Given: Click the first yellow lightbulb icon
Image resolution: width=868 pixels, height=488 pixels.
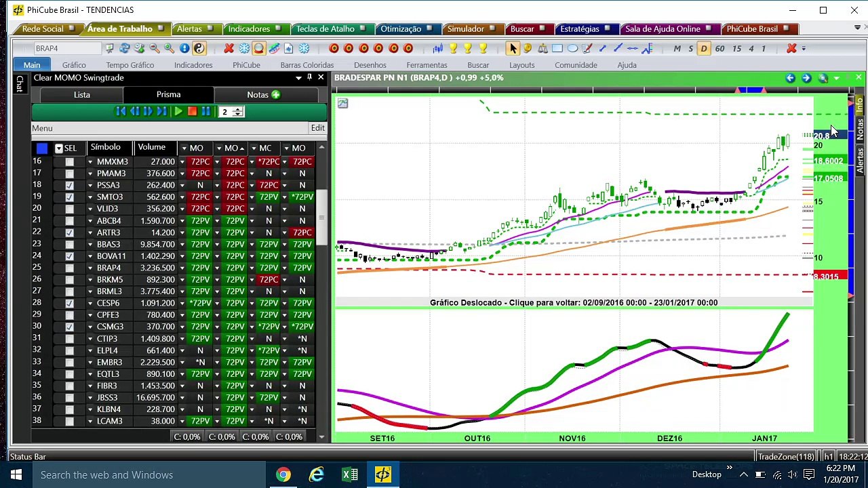Looking at the screenshot, I should (453, 48).
